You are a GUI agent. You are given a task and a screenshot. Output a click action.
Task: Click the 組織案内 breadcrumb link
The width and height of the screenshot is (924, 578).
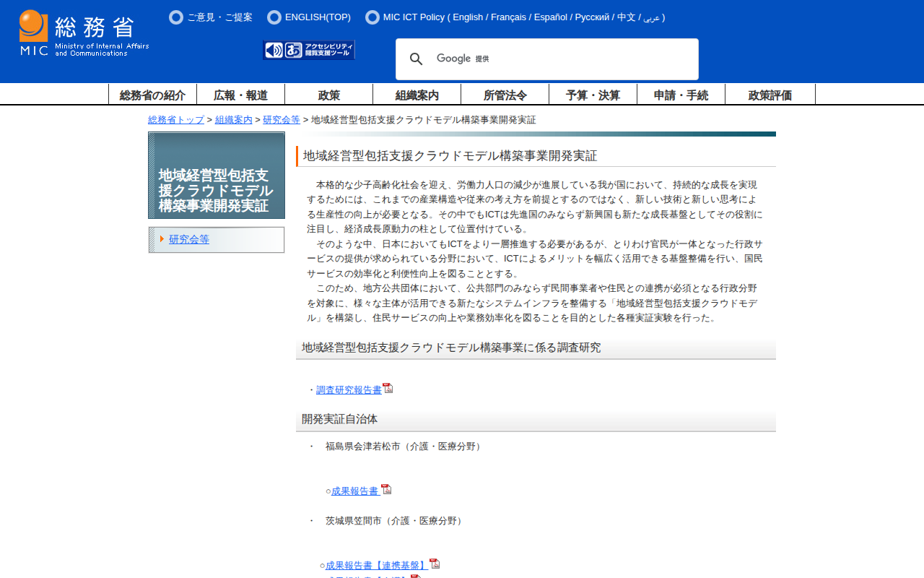coord(233,120)
